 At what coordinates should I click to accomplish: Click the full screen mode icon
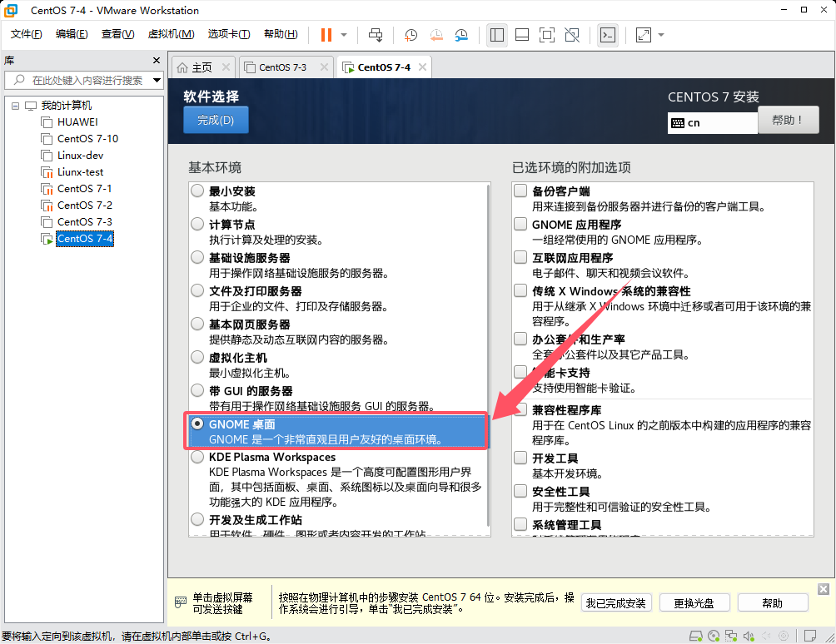(547, 35)
